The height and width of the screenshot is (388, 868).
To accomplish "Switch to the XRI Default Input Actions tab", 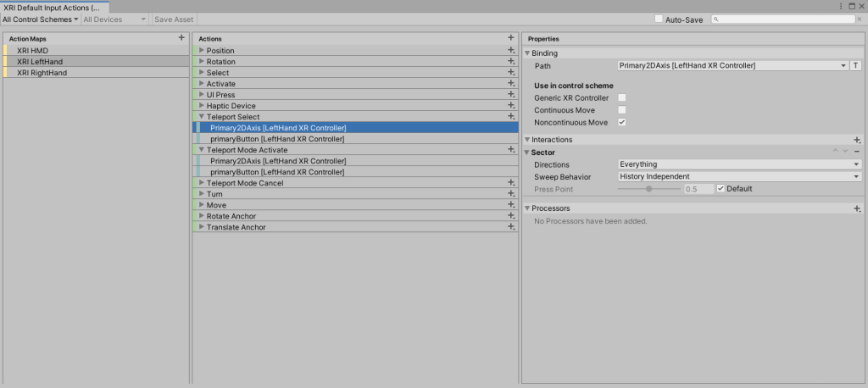I will point(54,6).
